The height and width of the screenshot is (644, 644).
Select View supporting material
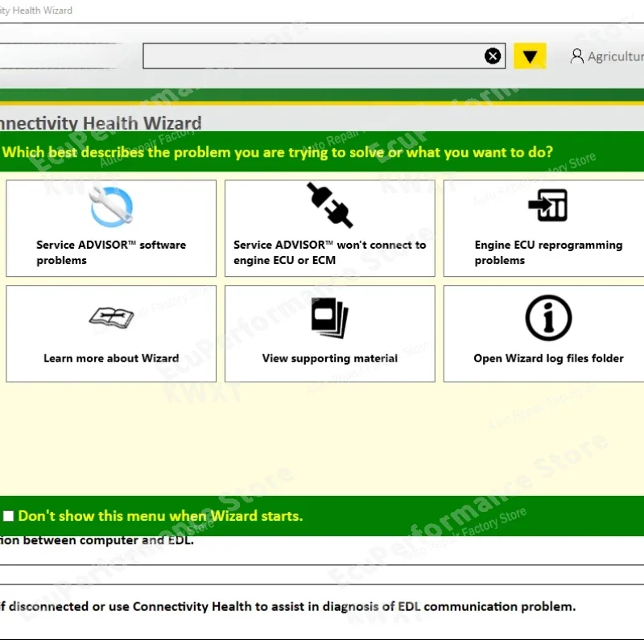click(x=329, y=333)
